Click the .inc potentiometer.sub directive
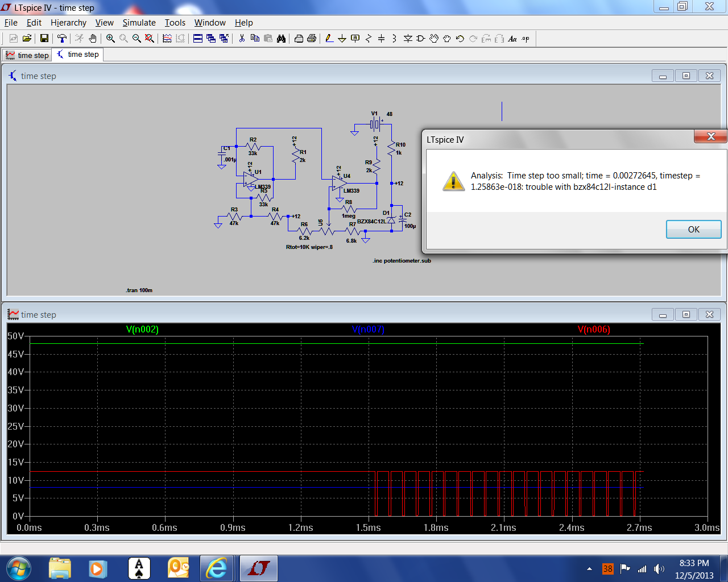 (402, 261)
